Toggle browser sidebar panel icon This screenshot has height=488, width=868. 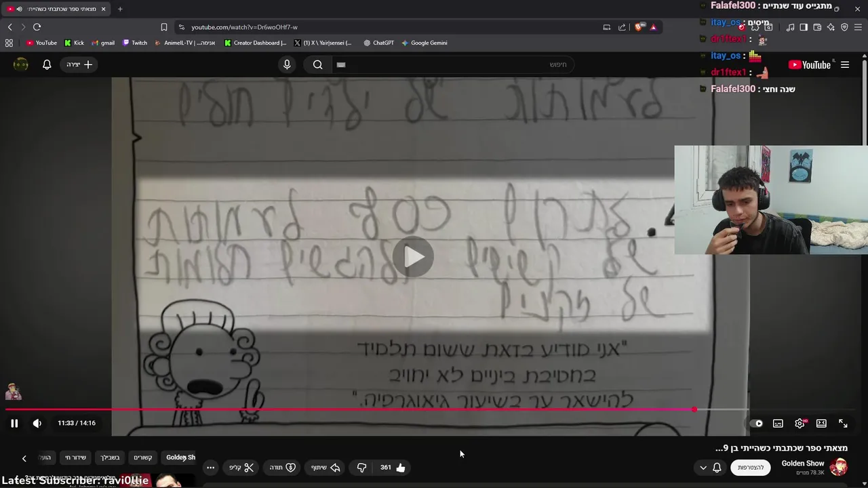(804, 27)
